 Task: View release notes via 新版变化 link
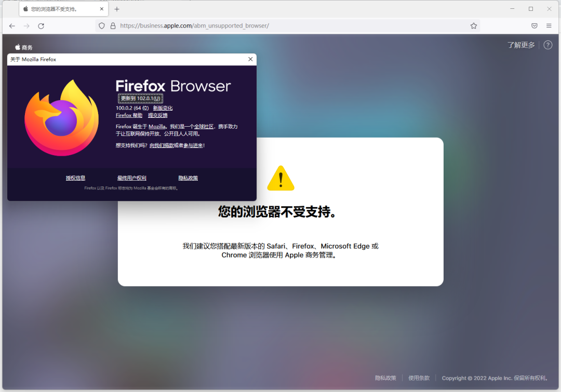point(163,107)
